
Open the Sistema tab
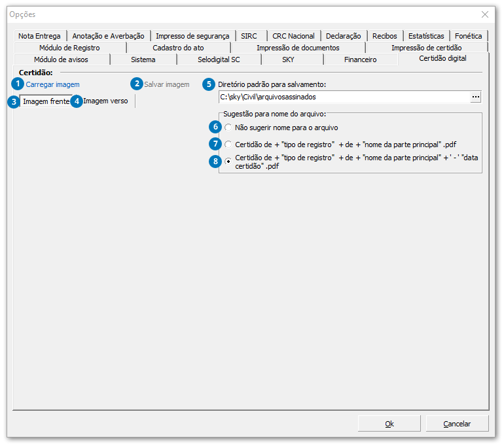(143, 60)
